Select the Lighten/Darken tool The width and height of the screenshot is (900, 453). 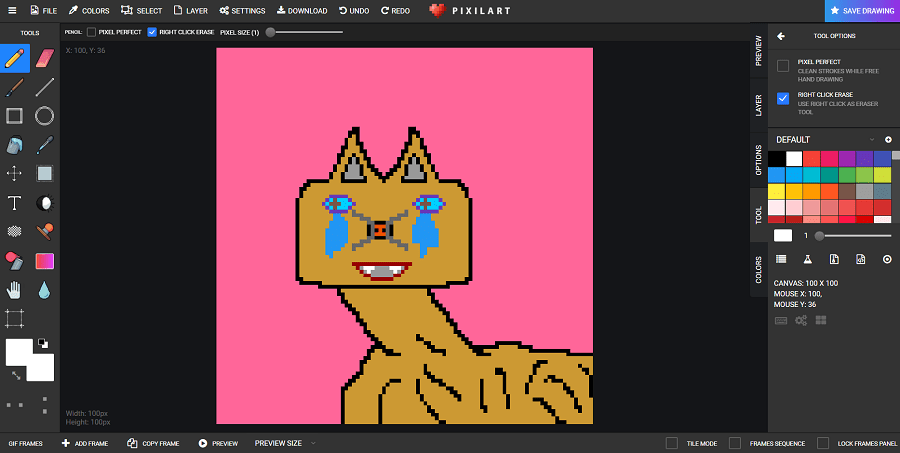(x=45, y=203)
